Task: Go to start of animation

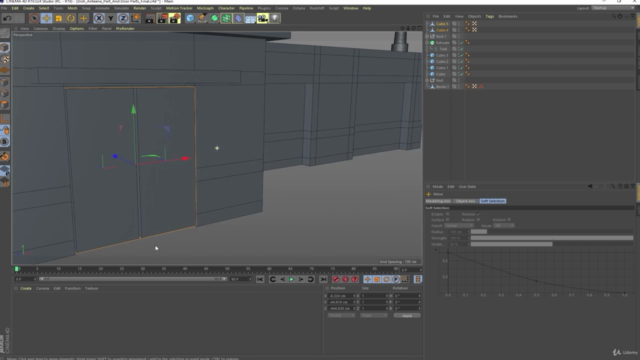Action: [x=260, y=280]
